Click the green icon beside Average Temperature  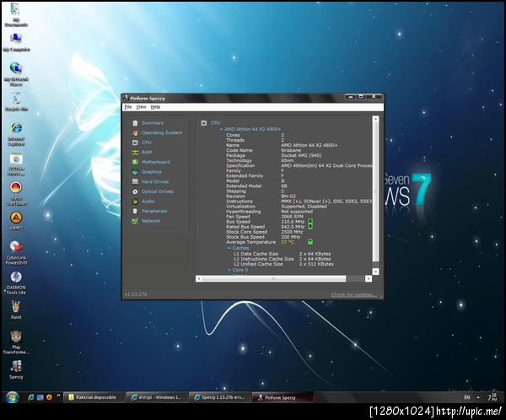coord(310,242)
